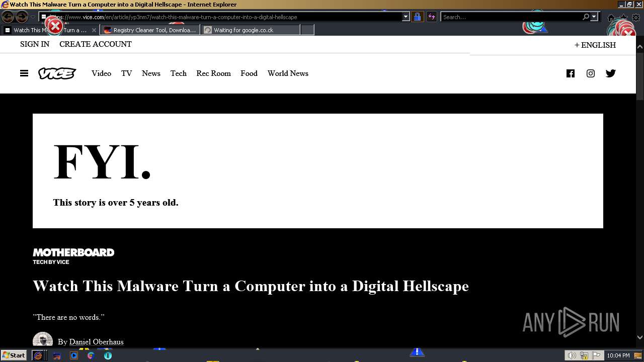
Task: Open the Tech nav item
Action: 178,73
